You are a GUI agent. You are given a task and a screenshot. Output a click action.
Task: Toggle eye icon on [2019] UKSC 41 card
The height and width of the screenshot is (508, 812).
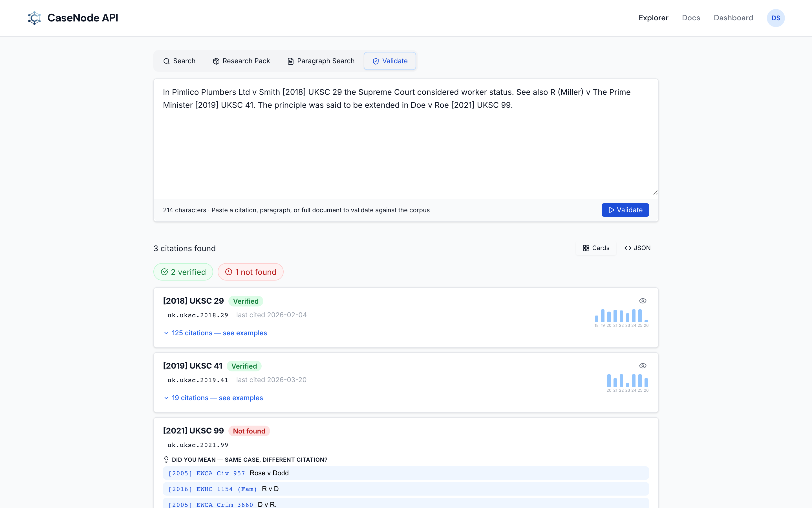pos(643,365)
